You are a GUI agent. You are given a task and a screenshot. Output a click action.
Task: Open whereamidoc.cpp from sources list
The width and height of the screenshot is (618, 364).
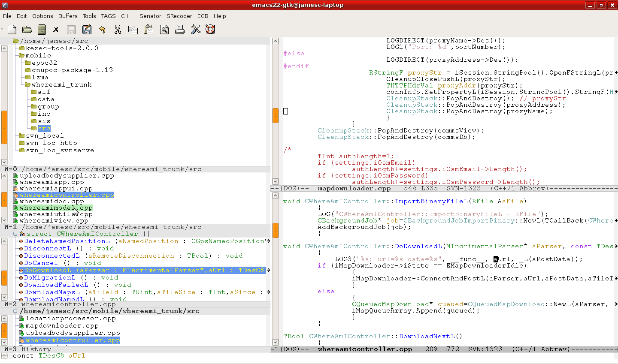[x=51, y=201]
